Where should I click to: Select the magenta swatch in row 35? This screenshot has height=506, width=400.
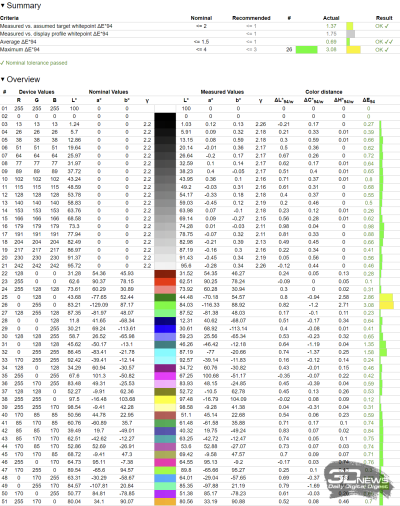click(165, 376)
